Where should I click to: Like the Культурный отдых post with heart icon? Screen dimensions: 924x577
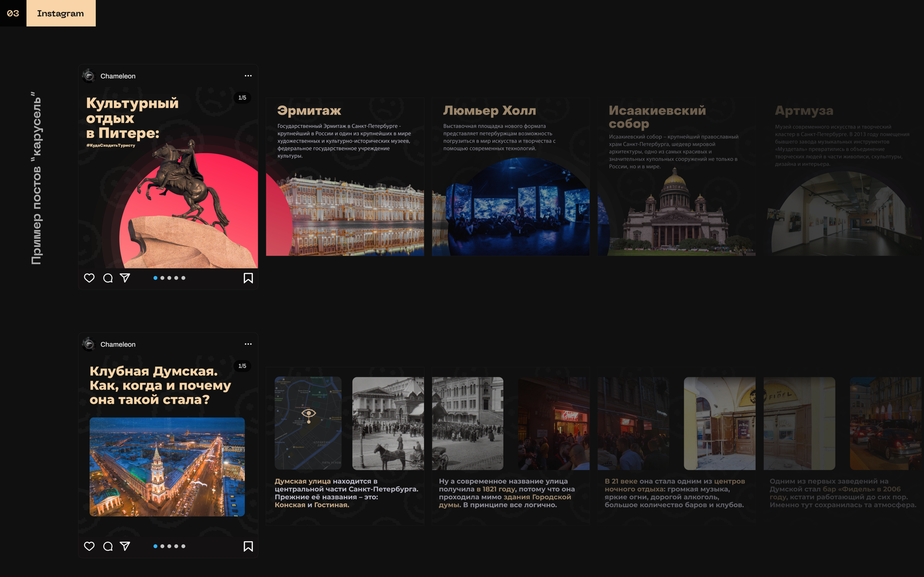[89, 278]
